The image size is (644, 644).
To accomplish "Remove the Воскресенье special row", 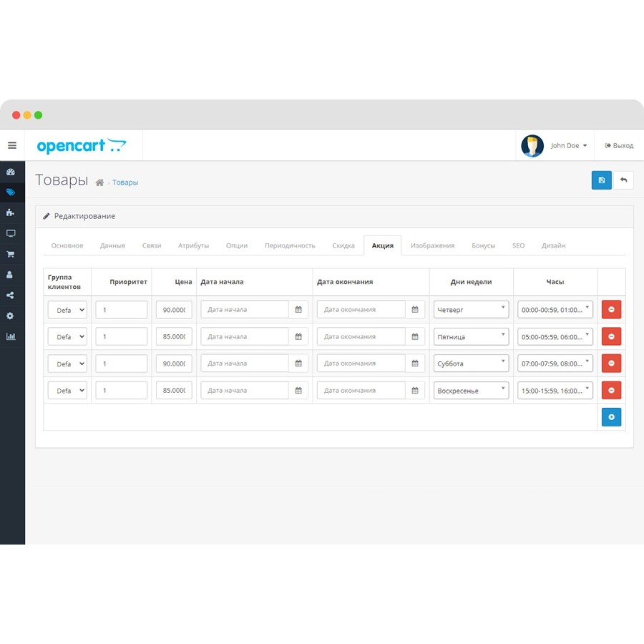I will 611,390.
